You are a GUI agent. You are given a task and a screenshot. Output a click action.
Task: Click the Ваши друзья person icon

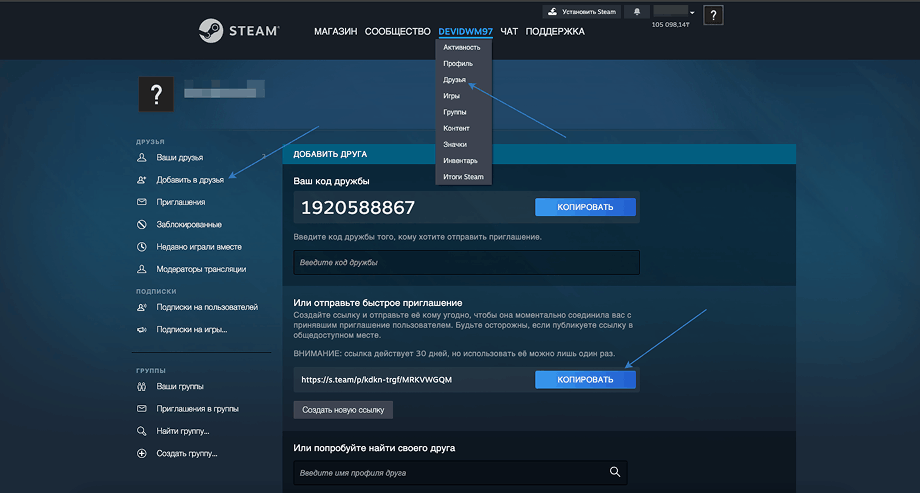pyautogui.click(x=141, y=158)
